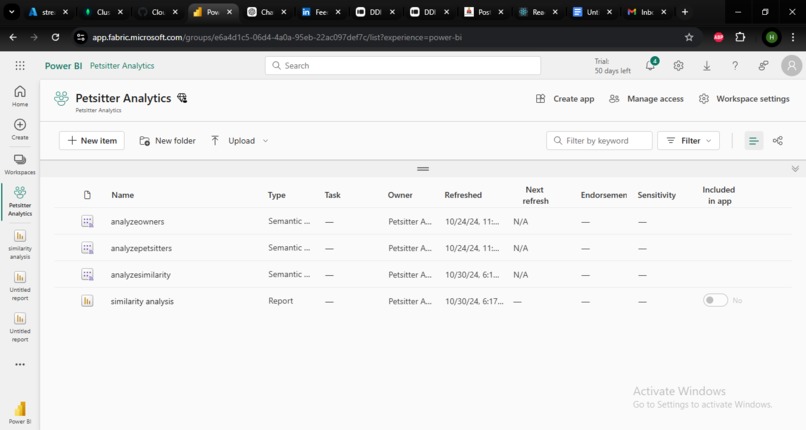Open the browser tab search dropdown

tap(11, 12)
